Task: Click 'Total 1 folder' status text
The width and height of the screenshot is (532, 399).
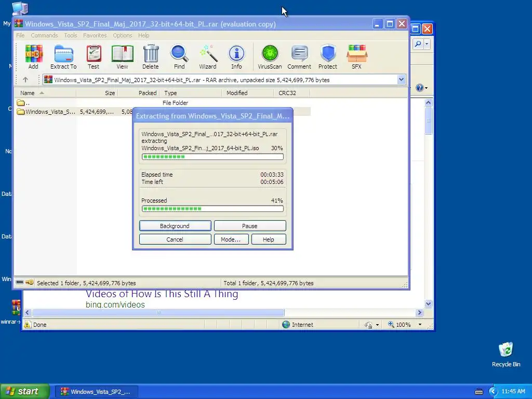Action: click(269, 283)
